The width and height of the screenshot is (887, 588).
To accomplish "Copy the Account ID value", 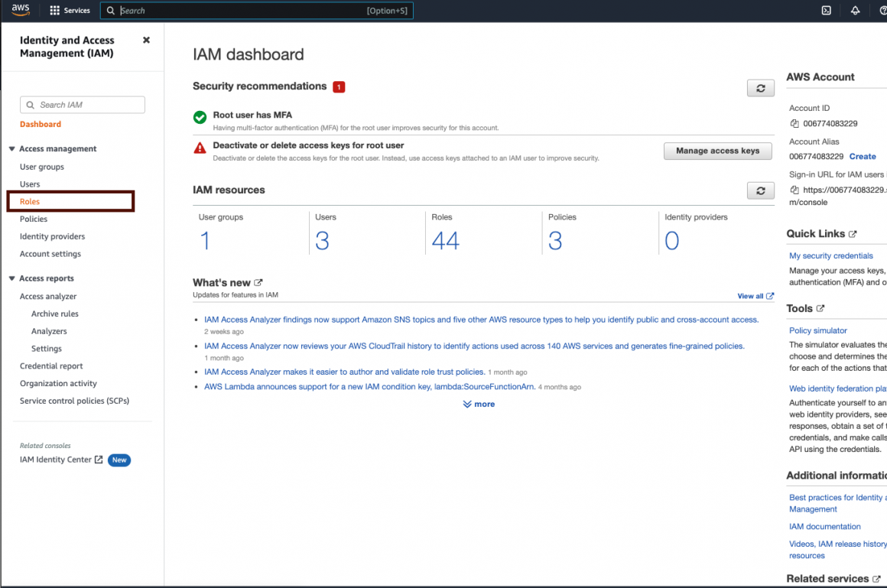I will tap(794, 123).
